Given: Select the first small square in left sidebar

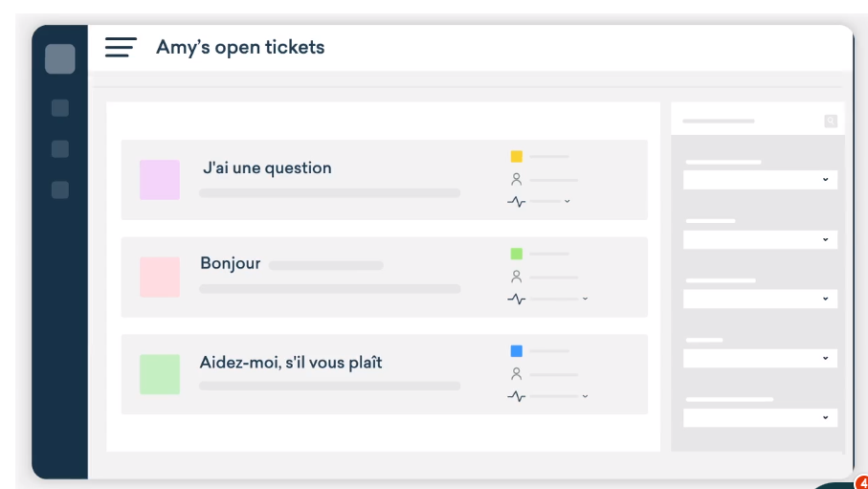Looking at the screenshot, I should pyautogui.click(x=60, y=108).
